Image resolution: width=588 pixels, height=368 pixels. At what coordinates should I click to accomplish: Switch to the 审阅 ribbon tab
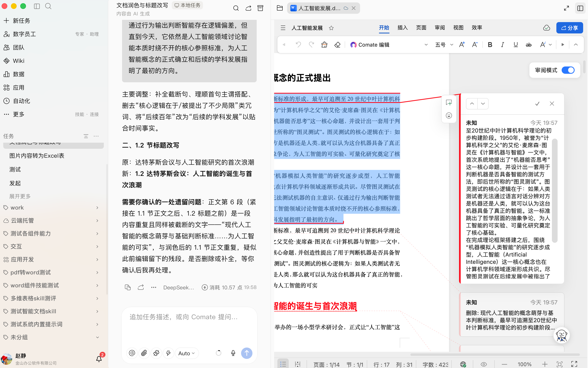(440, 28)
